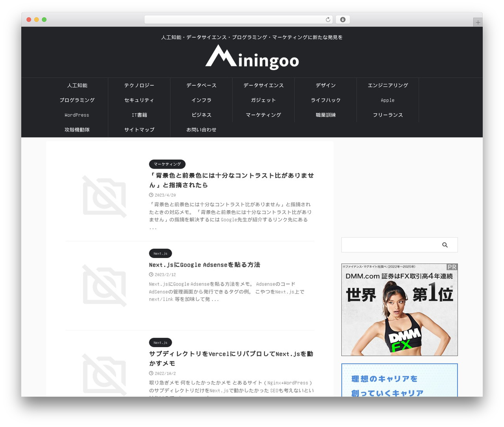
Task: Reload the page using the refresh icon
Action: click(328, 20)
